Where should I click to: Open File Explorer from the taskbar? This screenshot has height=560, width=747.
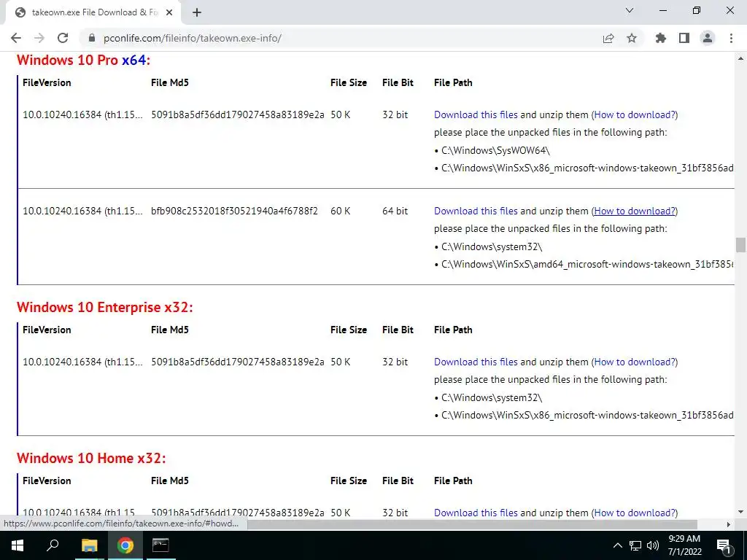coord(89,545)
